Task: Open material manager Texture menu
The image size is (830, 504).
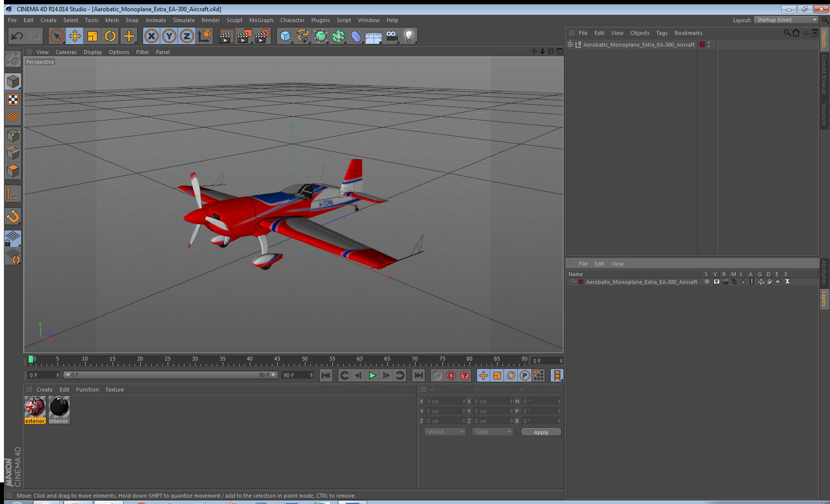Action: pyautogui.click(x=115, y=390)
